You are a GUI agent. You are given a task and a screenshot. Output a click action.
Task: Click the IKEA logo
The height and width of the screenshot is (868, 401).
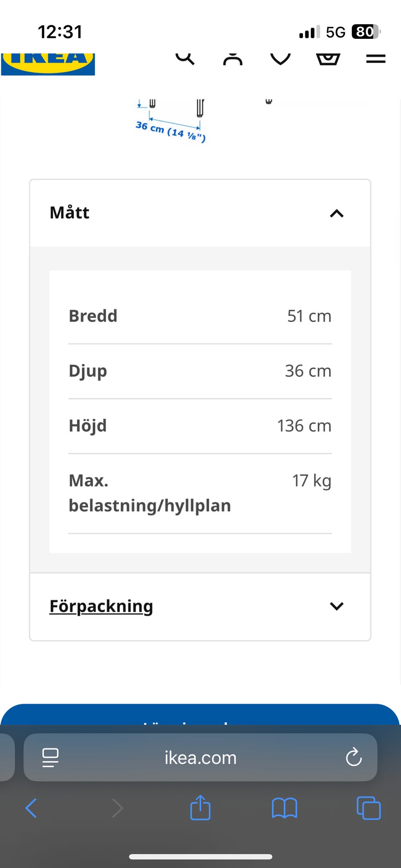pyautogui.click(x=48, y=64)
